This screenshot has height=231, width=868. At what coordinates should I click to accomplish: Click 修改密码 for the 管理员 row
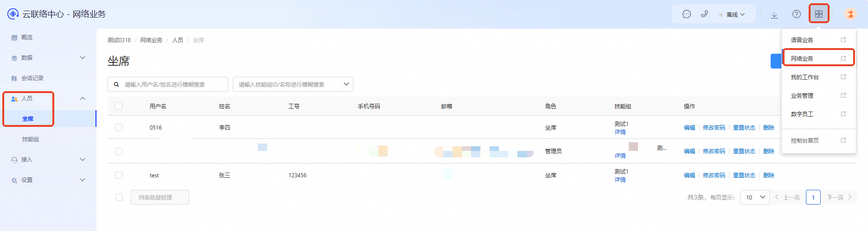tap(714, 151)
